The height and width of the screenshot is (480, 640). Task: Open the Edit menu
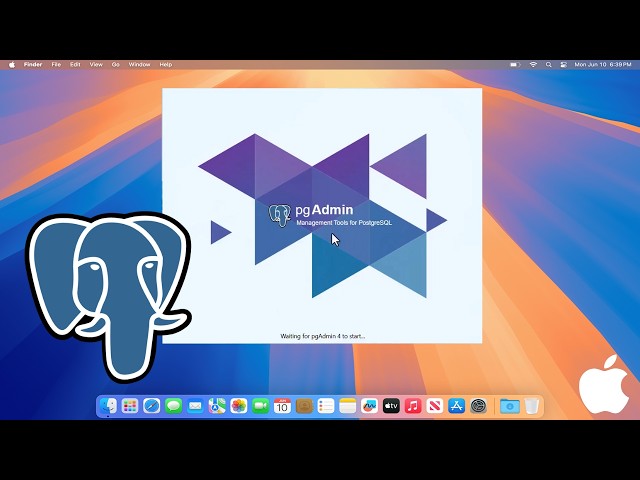(75, 64)
